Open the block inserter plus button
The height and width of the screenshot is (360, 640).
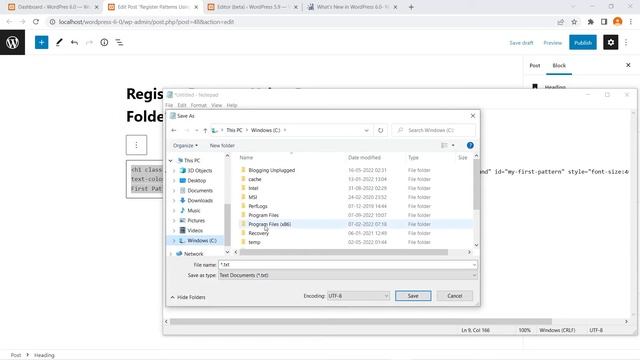click(x=41, y=42)
